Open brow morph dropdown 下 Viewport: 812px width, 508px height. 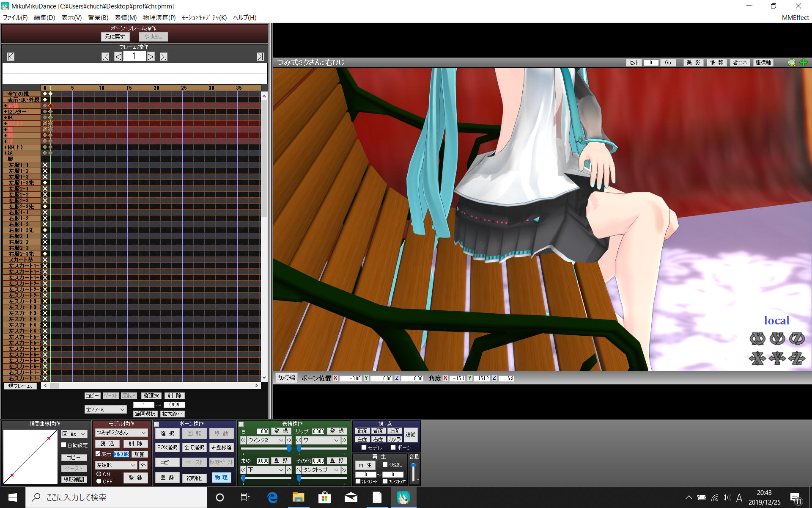[266, 470]
